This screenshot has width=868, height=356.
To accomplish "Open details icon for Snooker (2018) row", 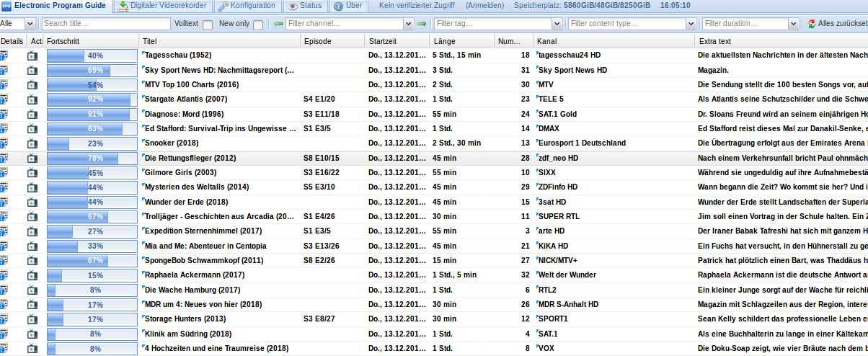I will click(4, 143).
